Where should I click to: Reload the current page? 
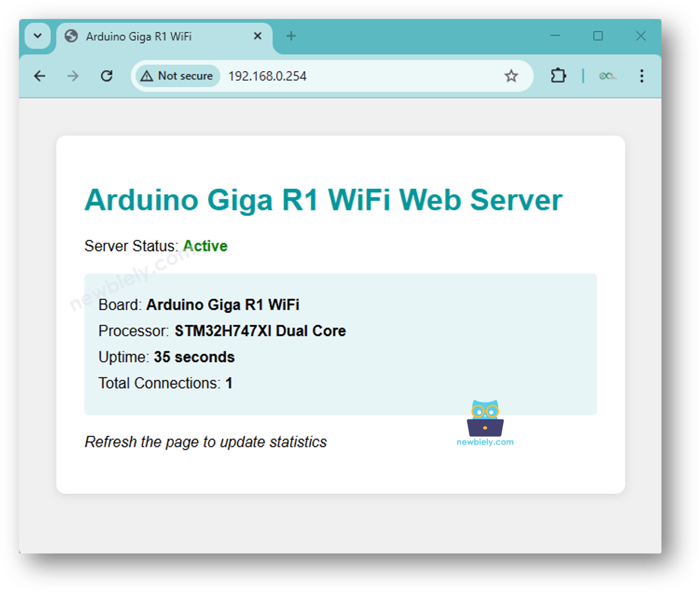(x=107, y=76)
